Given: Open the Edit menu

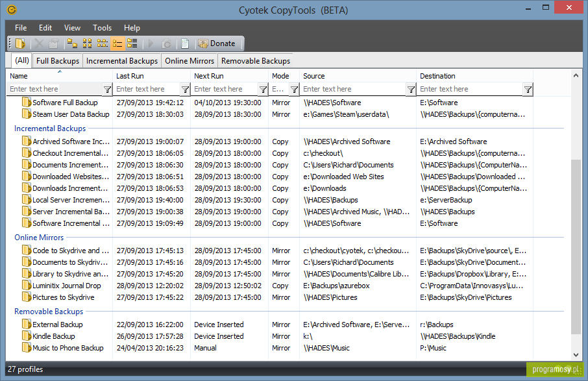Looking at the screenshot, I should (x=45, y=28).
